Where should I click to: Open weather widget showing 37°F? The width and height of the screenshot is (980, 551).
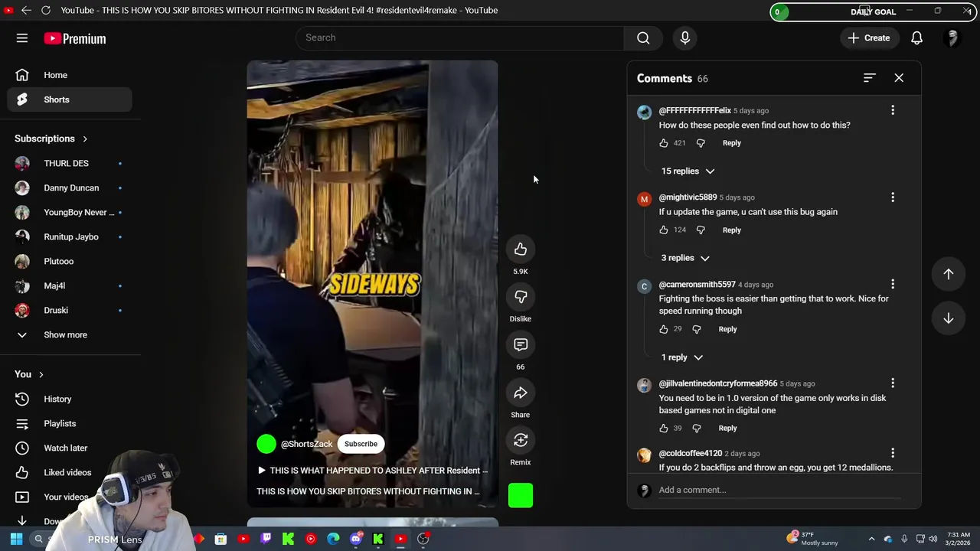pos(812,539)
